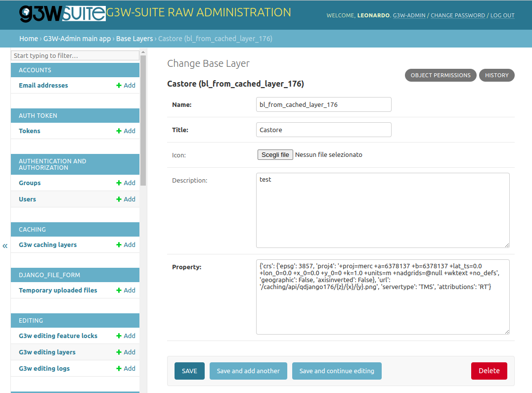Add a new Group

[x=126, y=183]
